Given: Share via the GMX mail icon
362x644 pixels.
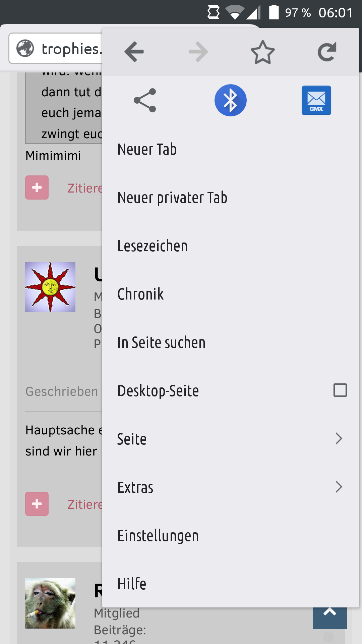Looking at the screenshot, I should tap(316, 100).
